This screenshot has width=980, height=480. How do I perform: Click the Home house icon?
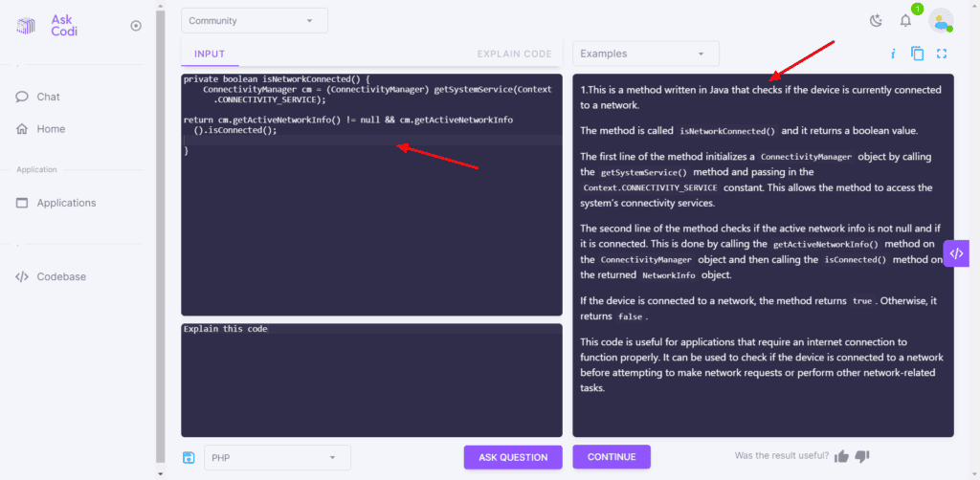[x=22, y=129]
